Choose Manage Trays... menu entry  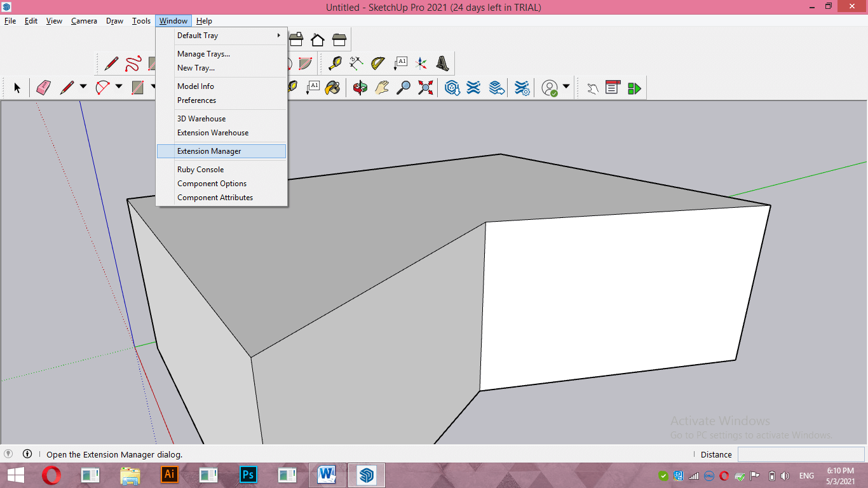tap(222, 54)
